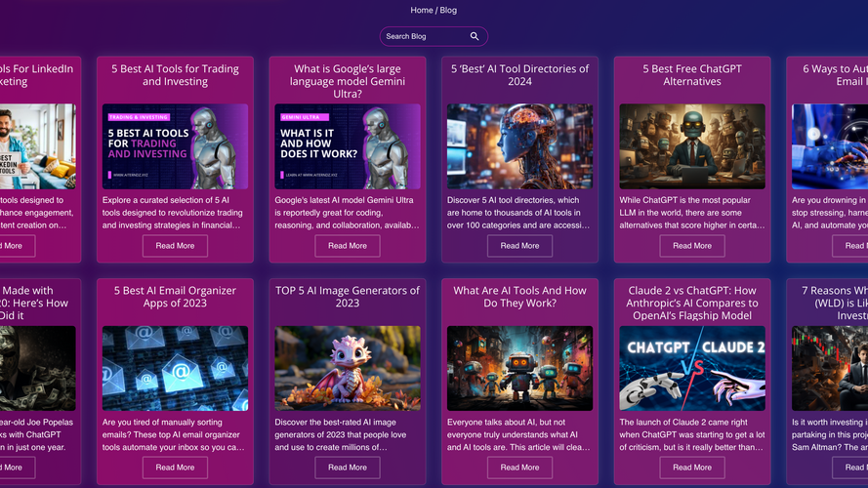Click title 'TOP 5 AI Image Generators of 2023'
The width and height of the screenshot is (868, 488).
pos(348,297)
